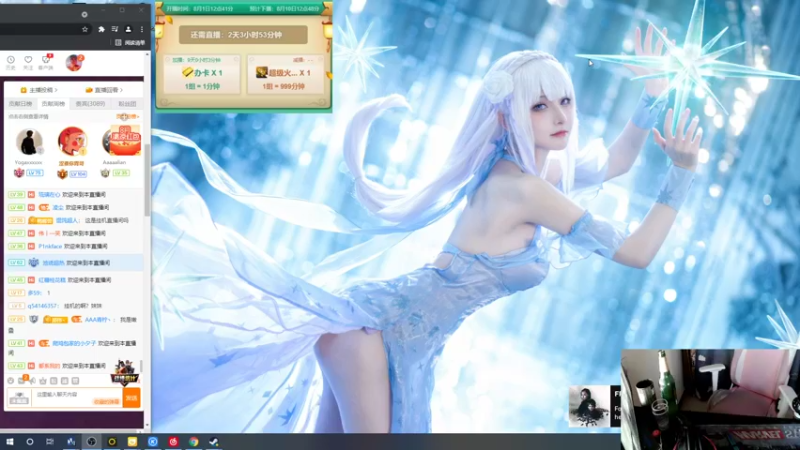
Task: Click username P1nkface in chat
Action: click(51, 246)
